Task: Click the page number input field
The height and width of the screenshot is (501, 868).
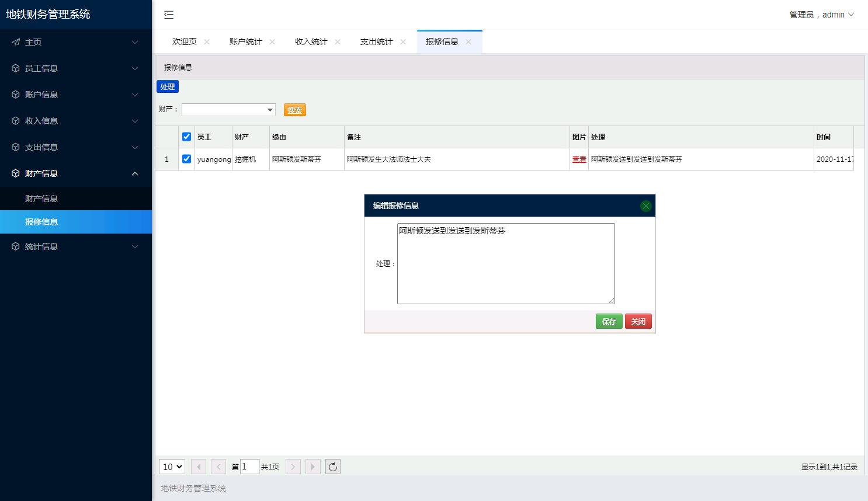Action: [x=250, y=467]
